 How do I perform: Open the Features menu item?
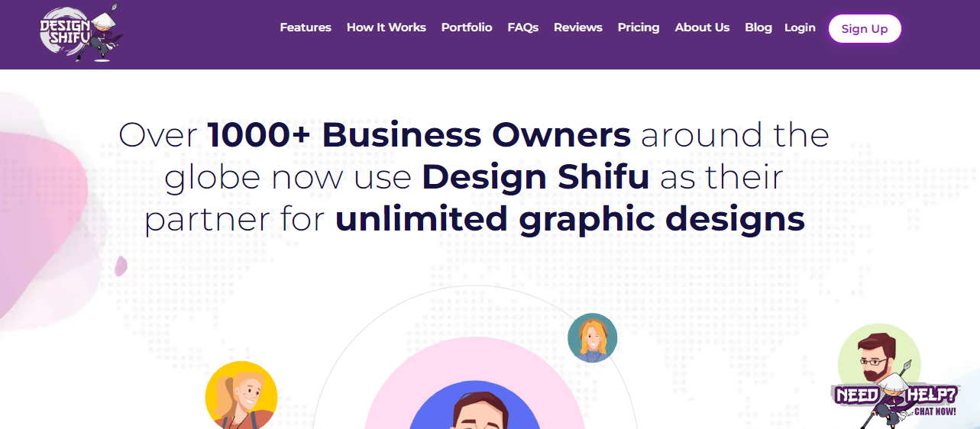tap(305, 27)
